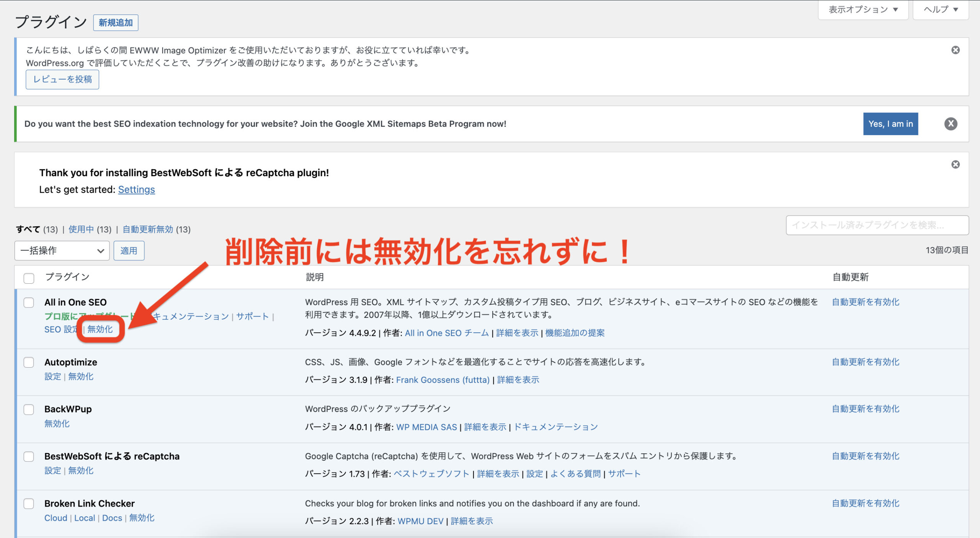Select the 使用中 filter
Viewport: 980px width, 538px height.
click(x=81, y=229)
